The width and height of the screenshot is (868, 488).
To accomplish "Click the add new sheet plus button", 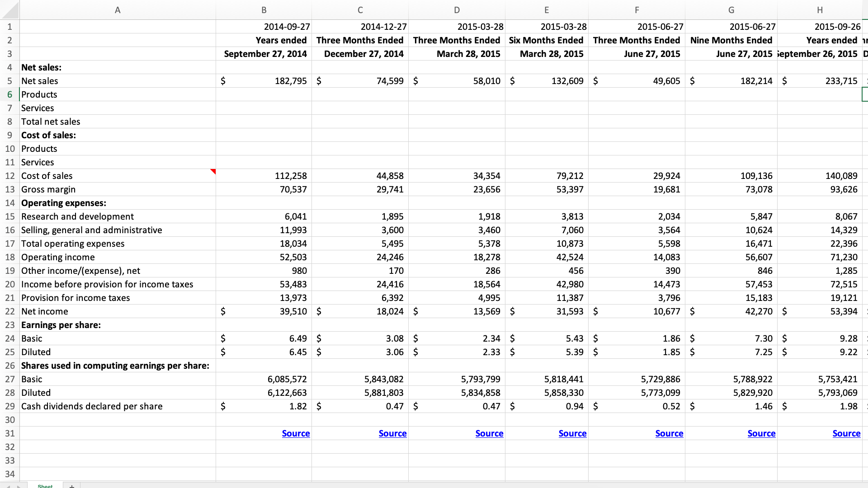I will click(x=71, y=486).
